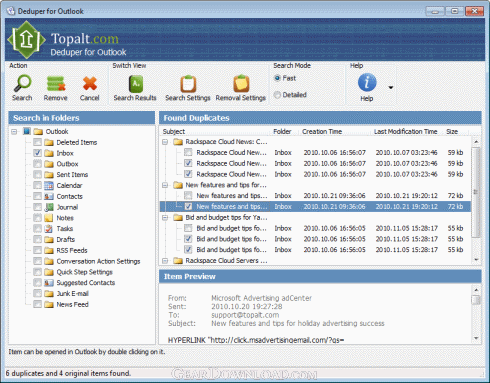Click the Rackspace Cloud News group folder icon
The image size is (490, 383).
click(178, 142)
